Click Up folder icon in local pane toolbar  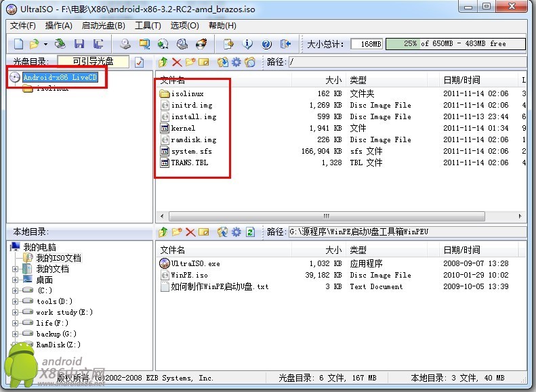(x=163, y=232)
